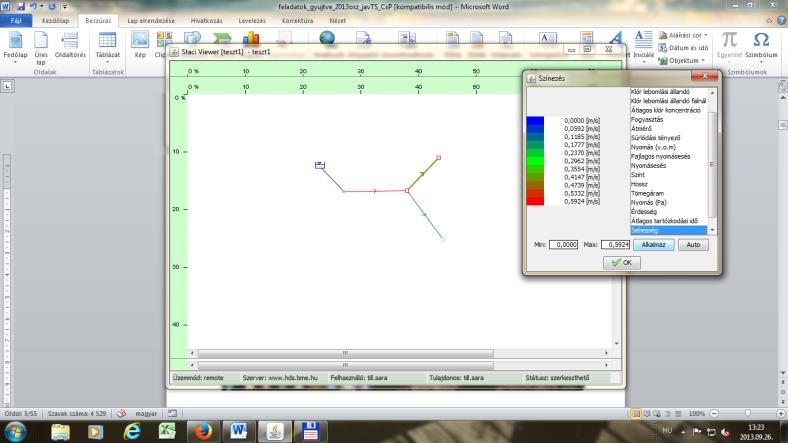Click the Word help question mark icon
788x443 pixels.
tap(781, 21)
